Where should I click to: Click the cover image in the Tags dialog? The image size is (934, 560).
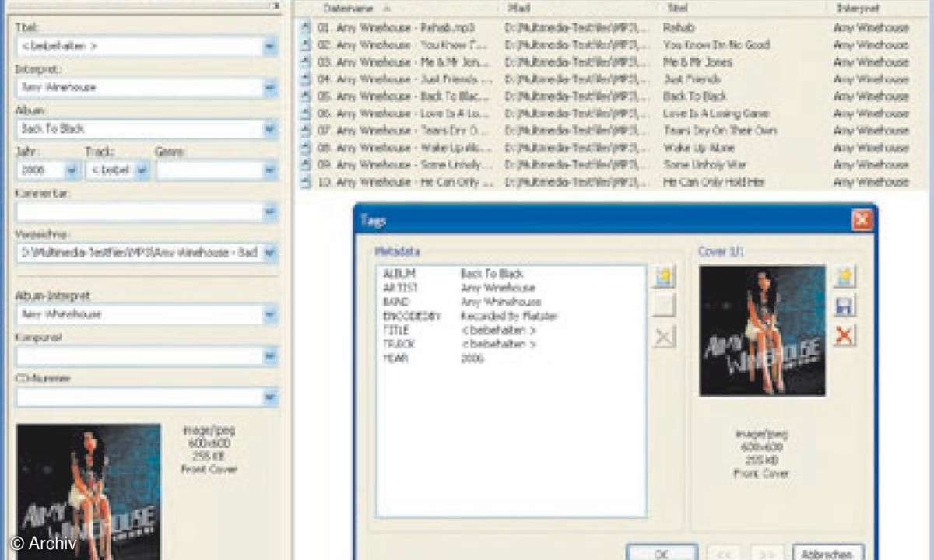point(762,331)
